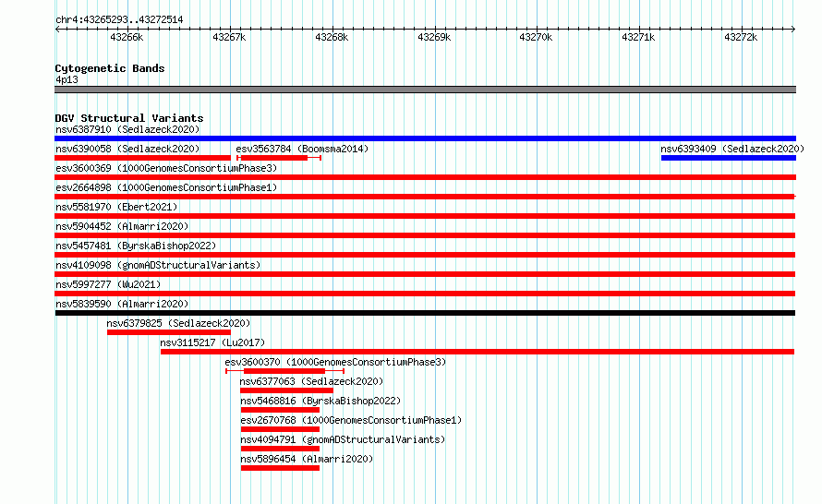
Task: Click the esv3563784 (Boomsma2014) label
Action: 302,149
